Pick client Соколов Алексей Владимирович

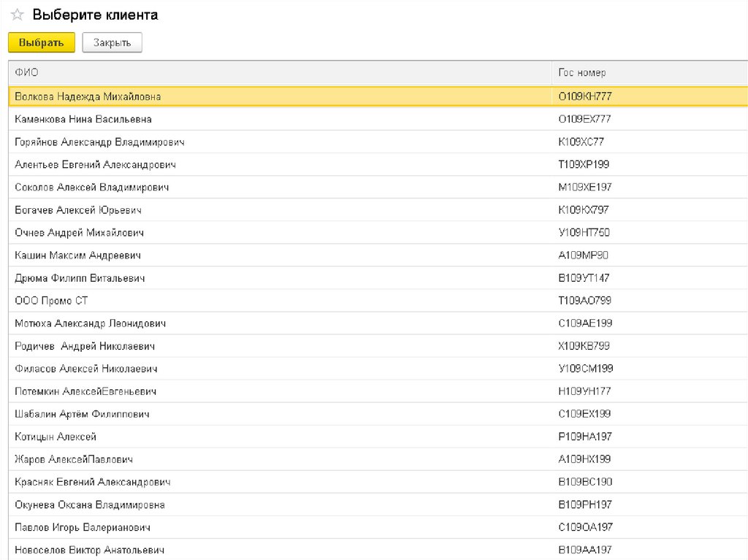tap(92, 187)
